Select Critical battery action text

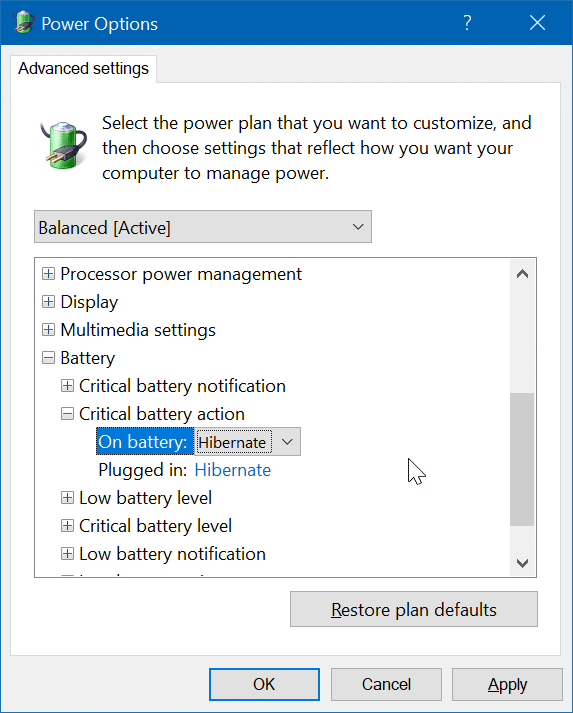[x=162, y=414]
